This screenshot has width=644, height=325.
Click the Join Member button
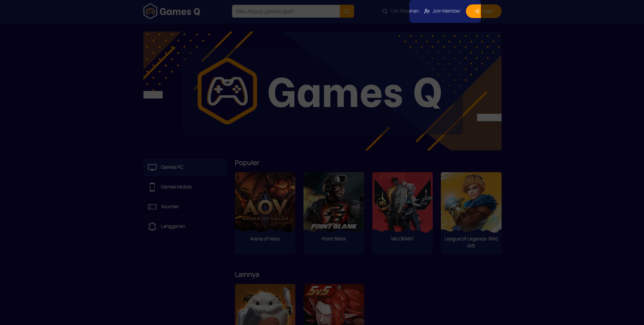[442, 11]
